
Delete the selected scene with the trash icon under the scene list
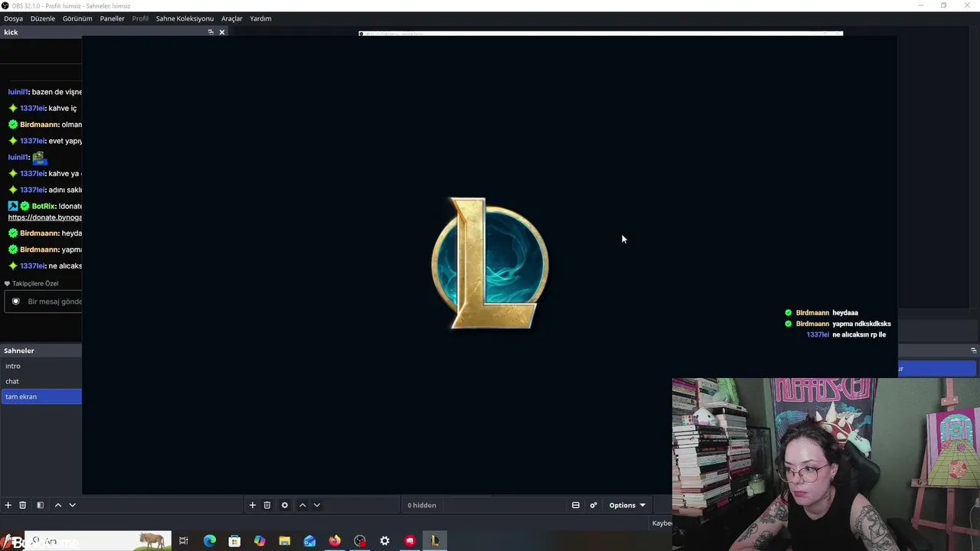pos(22,505)
